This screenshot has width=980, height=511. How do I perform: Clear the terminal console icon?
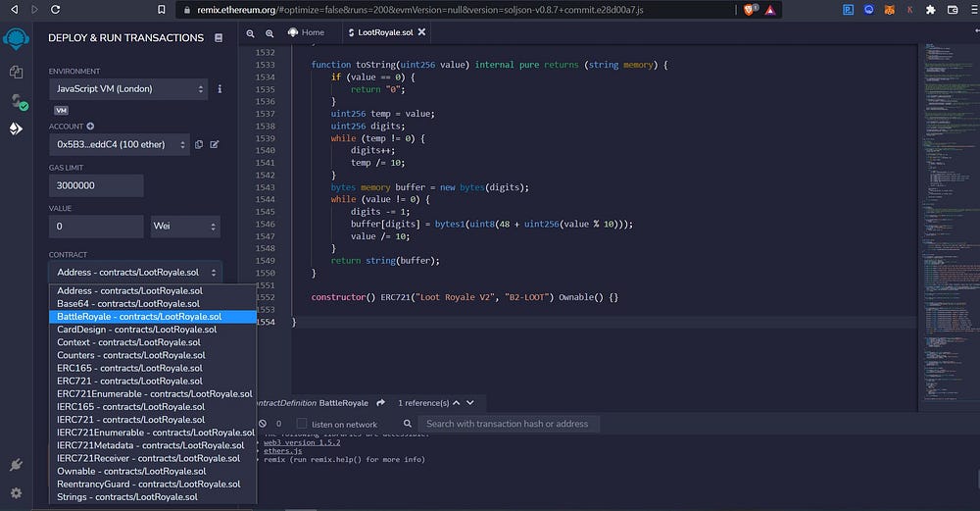tap(263, 424)
